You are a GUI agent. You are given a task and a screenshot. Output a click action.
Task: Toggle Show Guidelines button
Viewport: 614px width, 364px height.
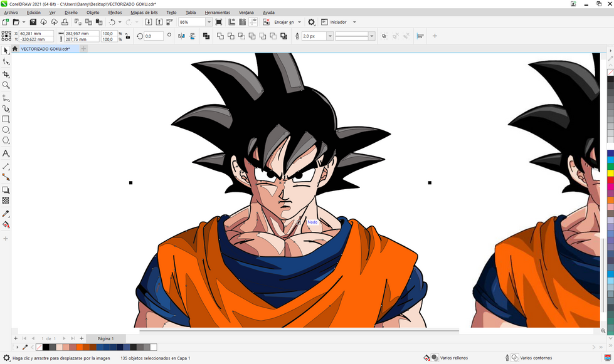point(253,22)
